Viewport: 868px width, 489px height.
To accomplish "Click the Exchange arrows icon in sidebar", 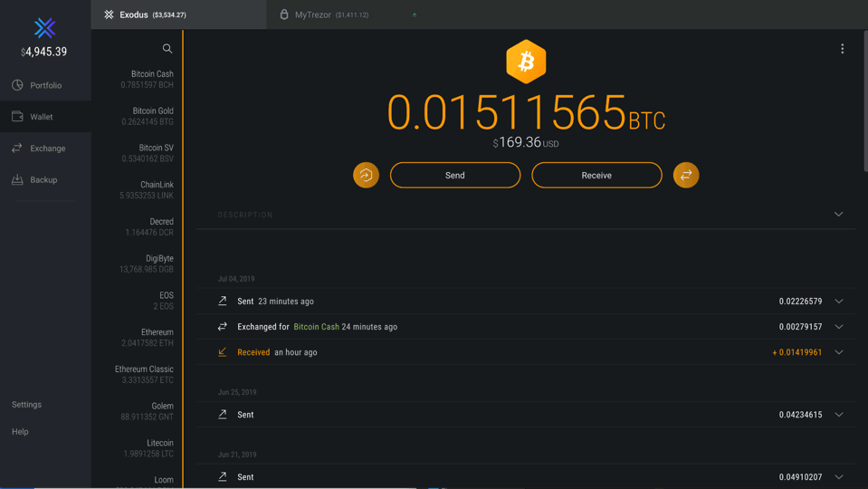I will pos(17,148).
